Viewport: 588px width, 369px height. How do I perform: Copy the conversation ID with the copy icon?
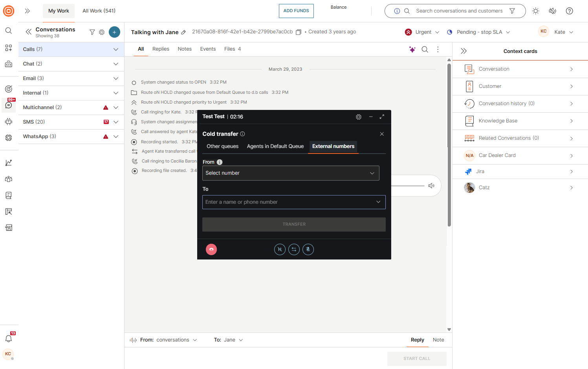pyautogui.click(x=299, y=32)
